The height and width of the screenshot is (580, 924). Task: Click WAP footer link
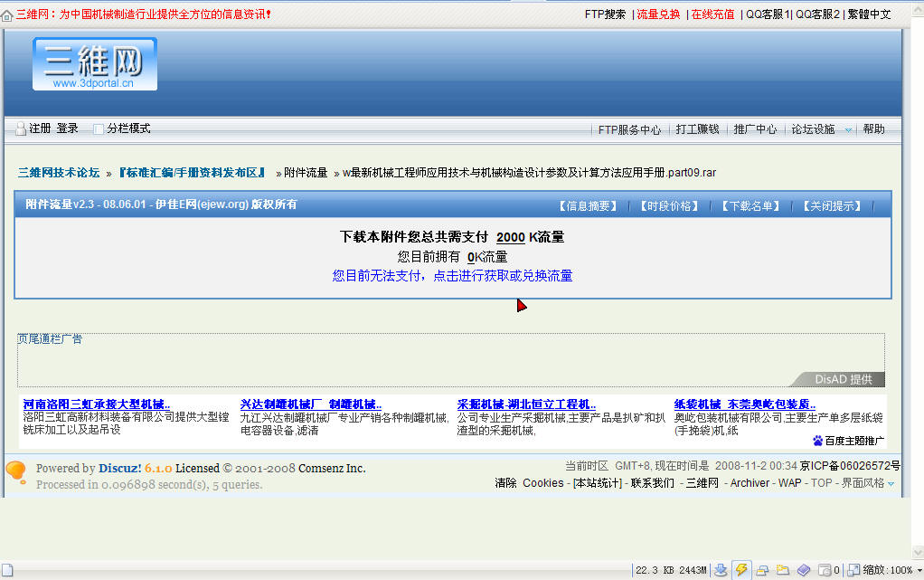point(789,483)
